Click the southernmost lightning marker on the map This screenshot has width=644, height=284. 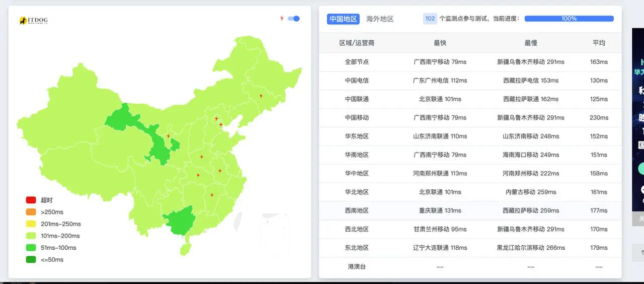tap(212, 195)
